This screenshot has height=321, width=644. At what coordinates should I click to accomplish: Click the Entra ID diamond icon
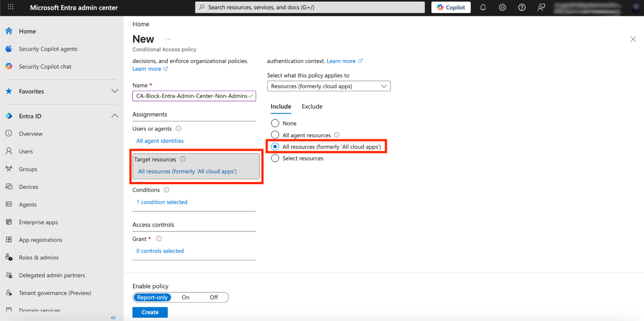[x=9, y=116]
